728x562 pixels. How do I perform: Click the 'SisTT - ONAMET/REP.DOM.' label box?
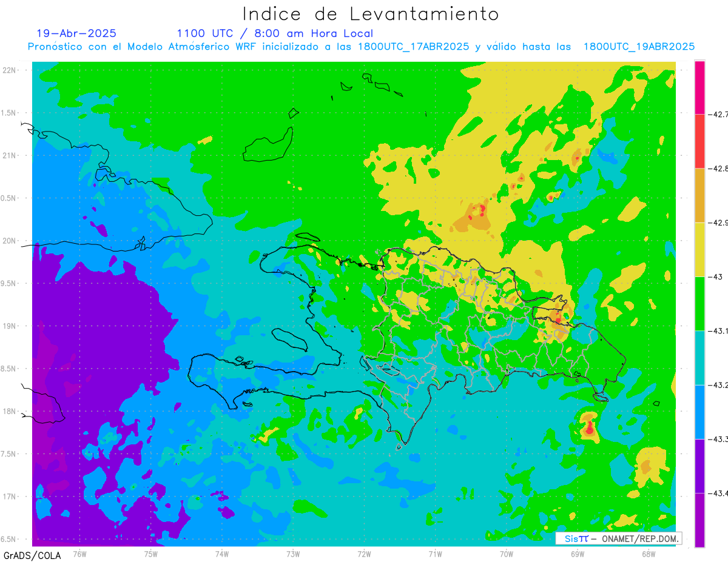618,538
